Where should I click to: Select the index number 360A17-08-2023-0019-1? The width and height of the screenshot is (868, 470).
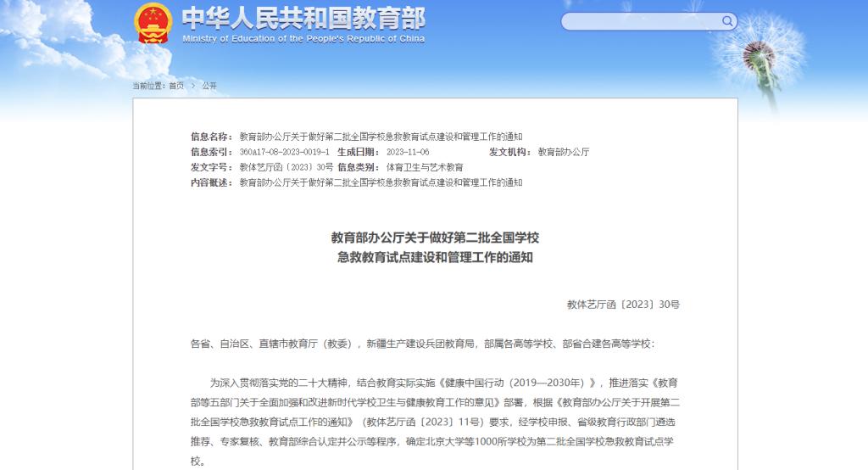click(x=285, y=152)
